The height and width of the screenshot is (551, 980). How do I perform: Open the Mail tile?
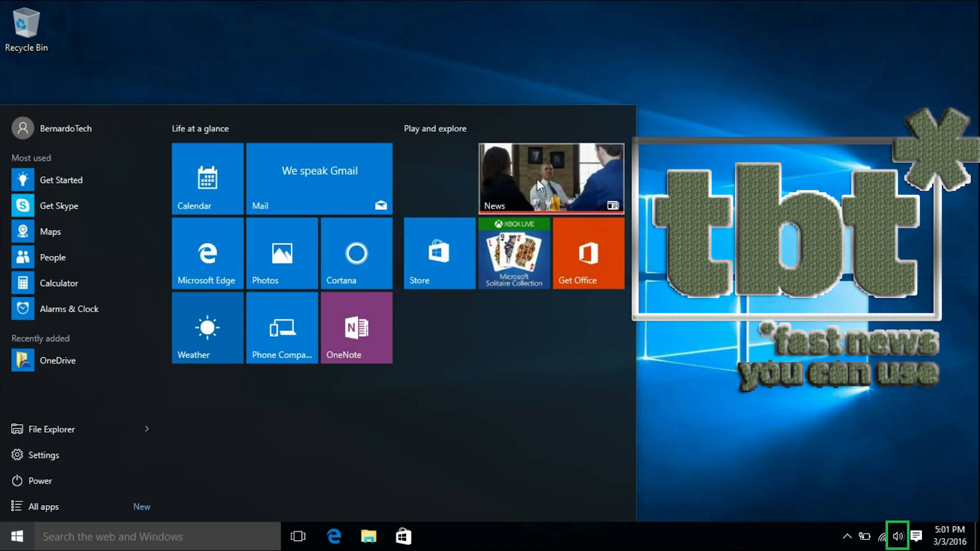(319, 179)
